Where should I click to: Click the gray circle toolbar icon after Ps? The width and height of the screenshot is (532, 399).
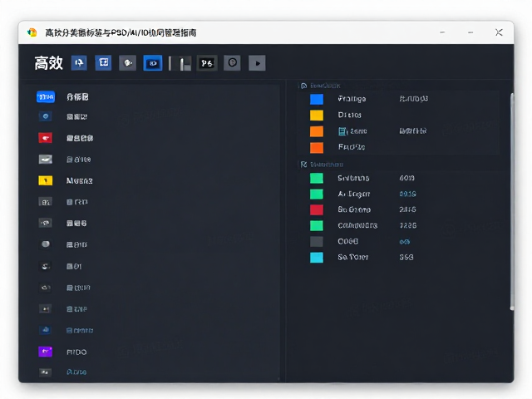point(233,63)
